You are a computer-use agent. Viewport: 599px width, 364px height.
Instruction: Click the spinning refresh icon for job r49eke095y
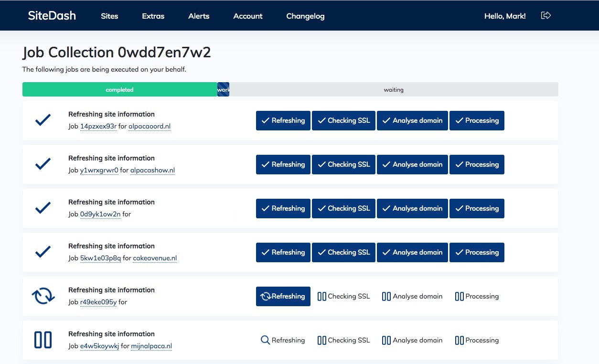pos(43,296)
